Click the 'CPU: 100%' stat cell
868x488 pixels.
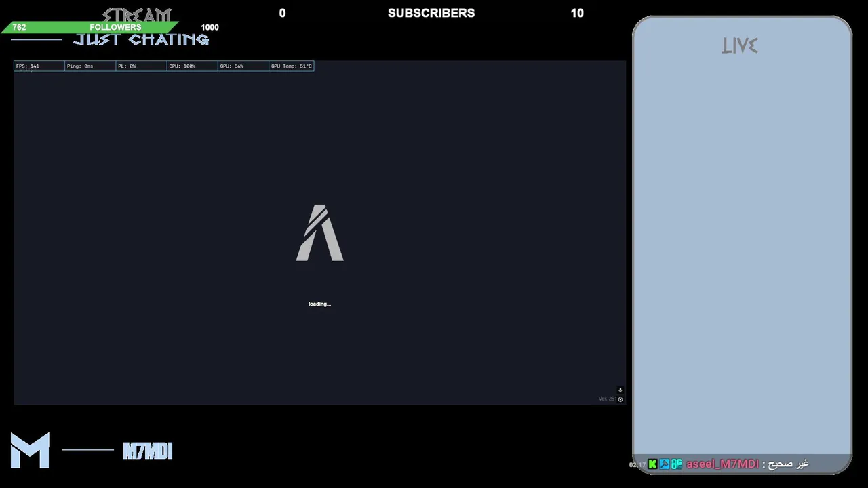point(193,66)
